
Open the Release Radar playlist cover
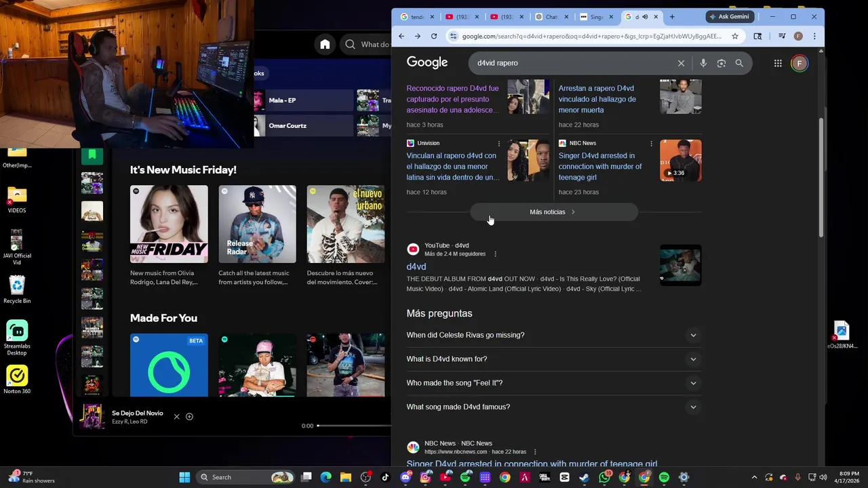pos(257,224)
